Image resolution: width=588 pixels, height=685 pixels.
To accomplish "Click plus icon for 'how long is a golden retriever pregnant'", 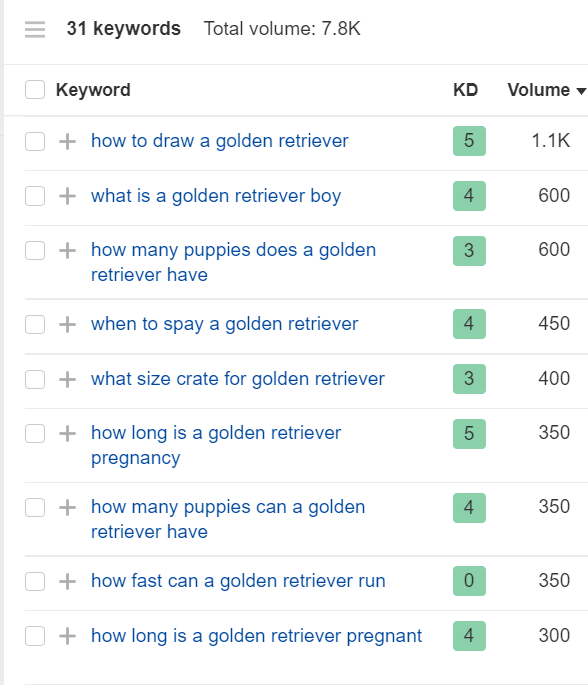I will click(67, 636).
